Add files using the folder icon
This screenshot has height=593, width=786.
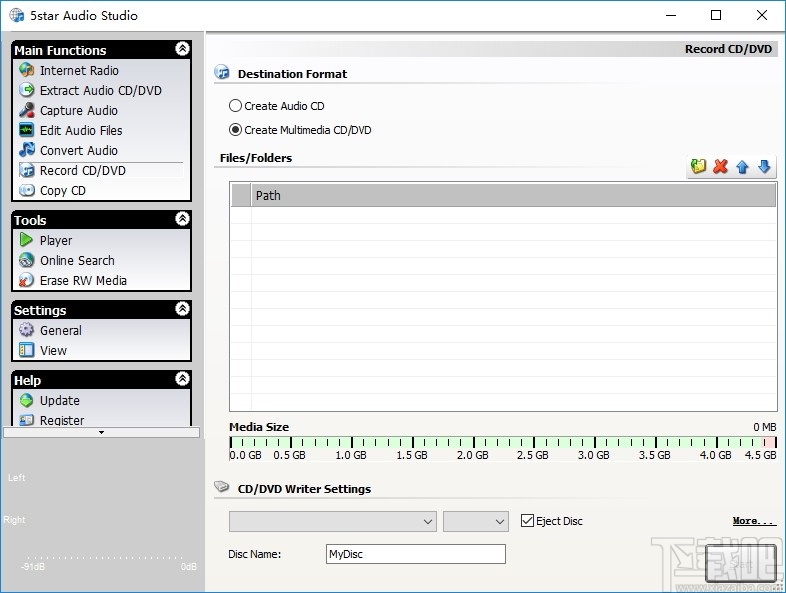coord(698,166)
